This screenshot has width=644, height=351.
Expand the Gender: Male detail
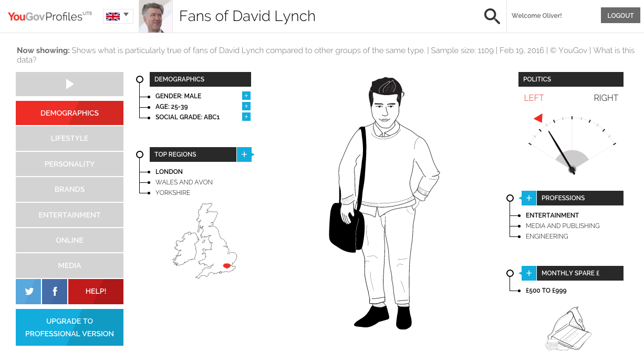coord(246,96)
